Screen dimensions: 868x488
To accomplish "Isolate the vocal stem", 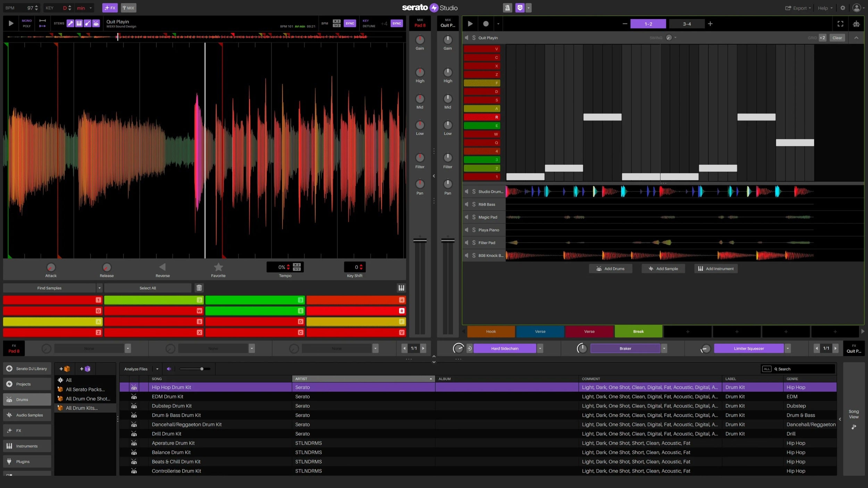I will pyautogui.click(x=70, y=23).
